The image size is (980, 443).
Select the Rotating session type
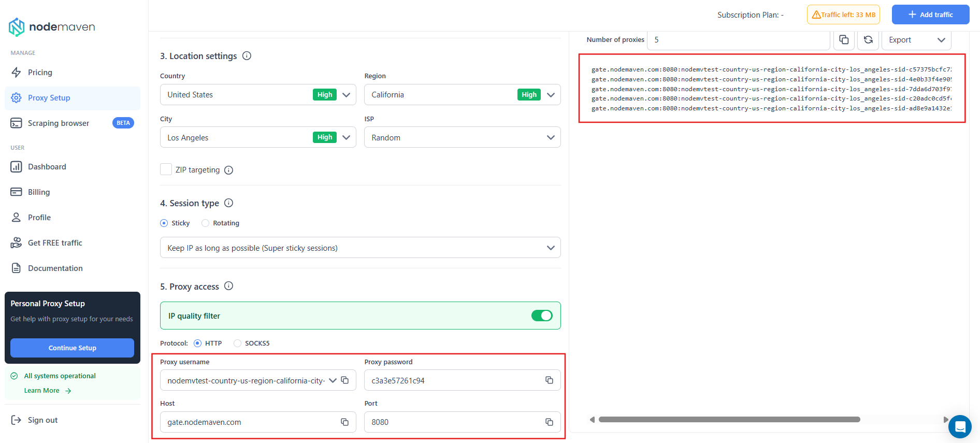(x=206, y=223)
